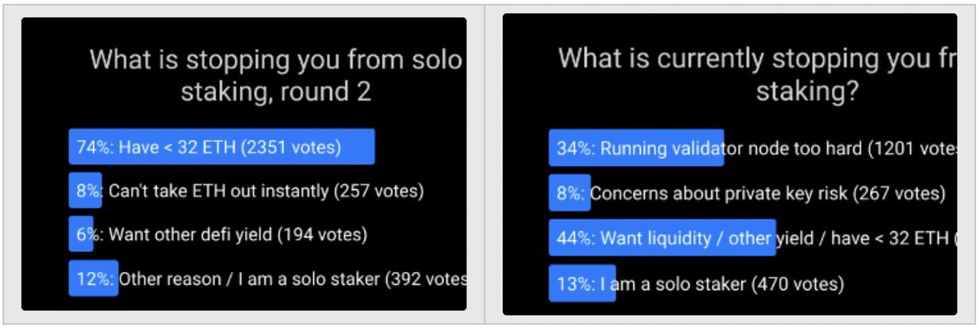Click the left 8% blue result bar
Screen dimensions: 980x328
85,191
